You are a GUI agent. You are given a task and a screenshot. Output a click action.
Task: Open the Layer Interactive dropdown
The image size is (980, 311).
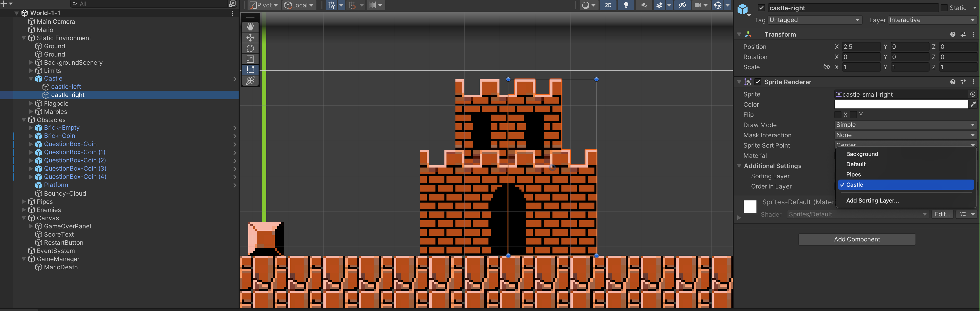(932, 20)
